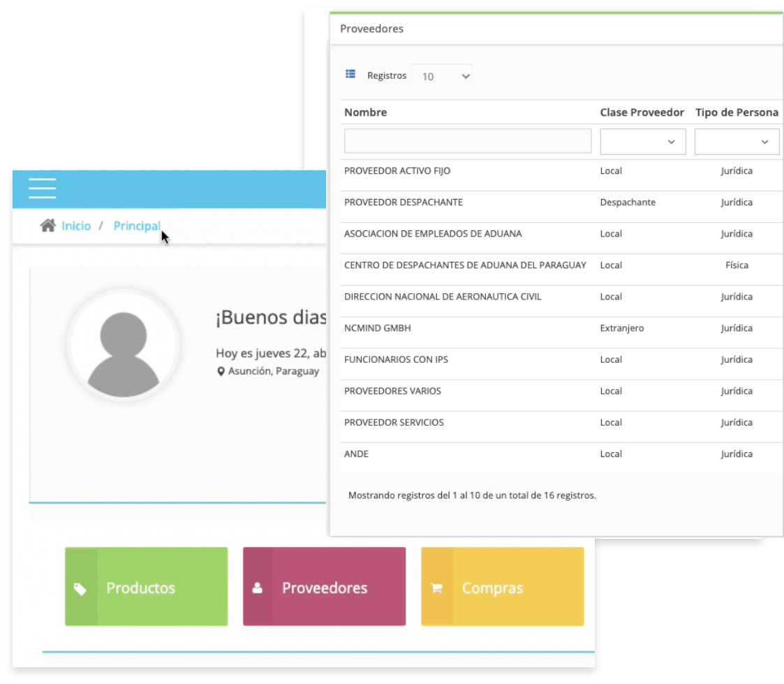Image resolution: width=784 pixels, height=684 pixels.
Task: Open the Tipo de Persona filter dropdown
Action: pyautogui.click(x=737, y=142)
